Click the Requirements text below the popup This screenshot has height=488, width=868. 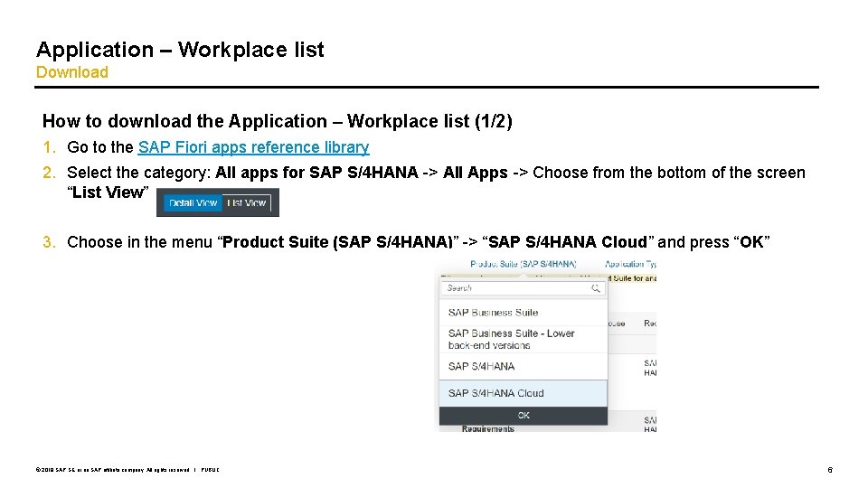pos(487,428)
